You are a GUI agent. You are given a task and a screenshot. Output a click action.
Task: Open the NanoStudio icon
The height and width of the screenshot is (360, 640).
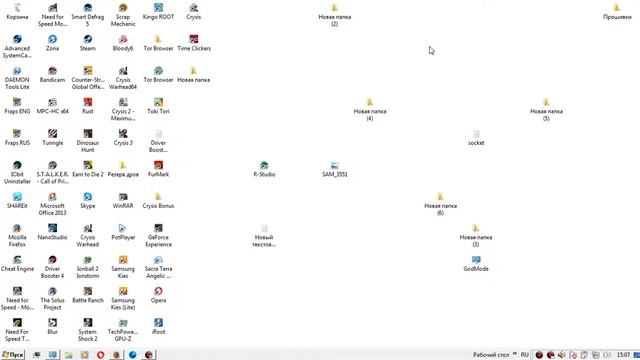coord(52,232)
